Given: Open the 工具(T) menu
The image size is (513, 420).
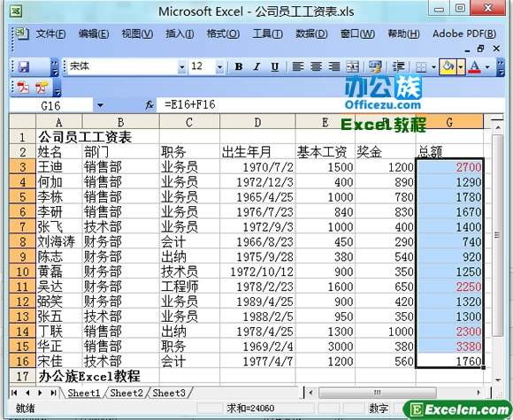Looking at the screenshot, I should (x=267, y=34).
